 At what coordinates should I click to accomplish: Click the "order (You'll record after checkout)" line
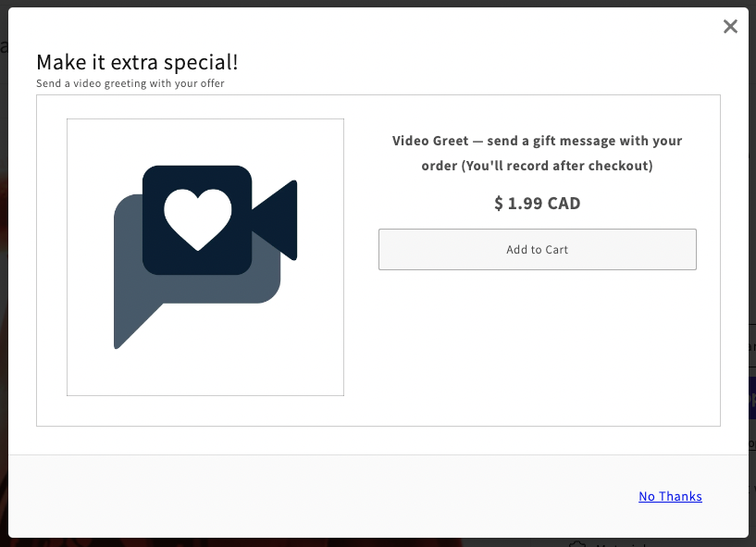(x=537, y=166)
